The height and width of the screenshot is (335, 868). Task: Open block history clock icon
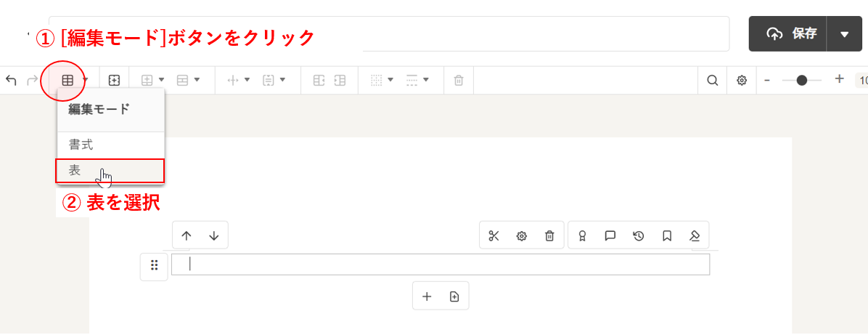[638, 235]
